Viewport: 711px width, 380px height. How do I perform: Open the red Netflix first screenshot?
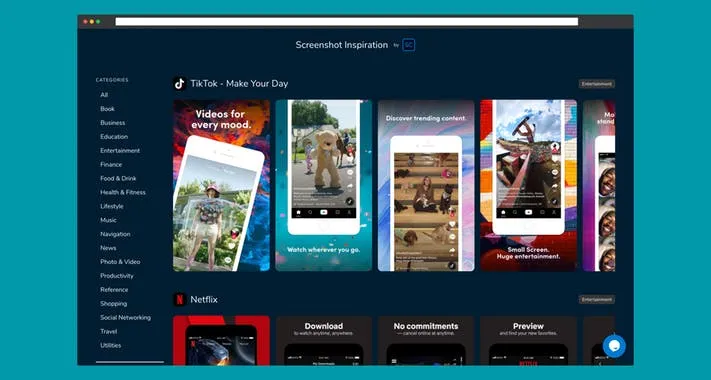tap(221, 341)
